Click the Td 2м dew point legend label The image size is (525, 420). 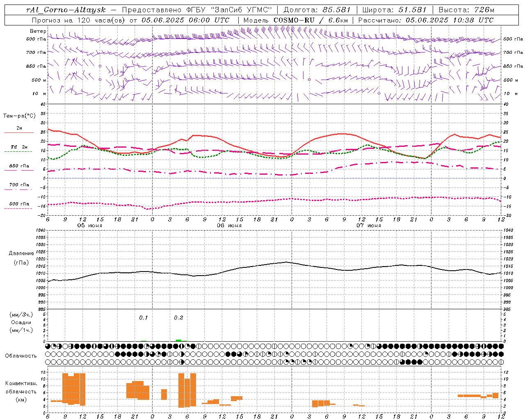click(x=19, y=147)
